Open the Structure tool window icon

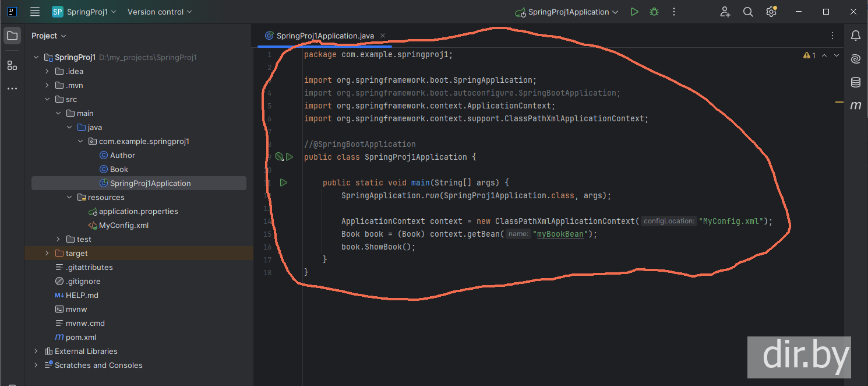pyautogui.click(x=12, y=65)
